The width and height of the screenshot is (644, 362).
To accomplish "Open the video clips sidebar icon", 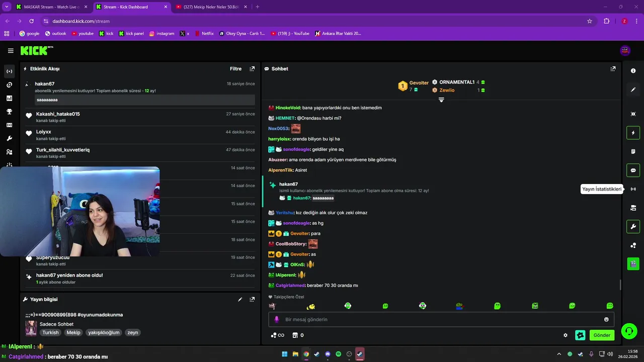I will 9,125.
